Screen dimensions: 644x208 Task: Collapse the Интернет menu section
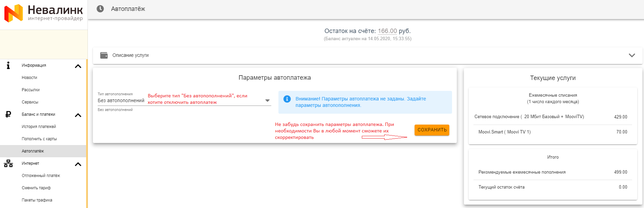point(78,164)
